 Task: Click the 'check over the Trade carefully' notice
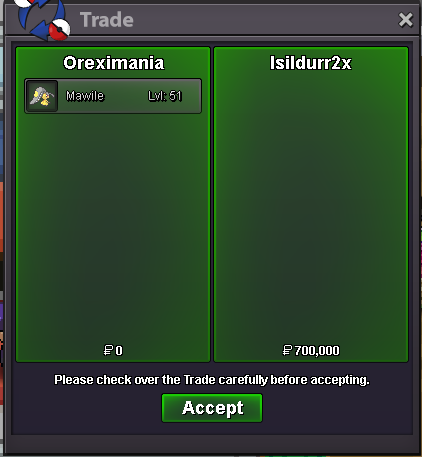tap(212, 380)
